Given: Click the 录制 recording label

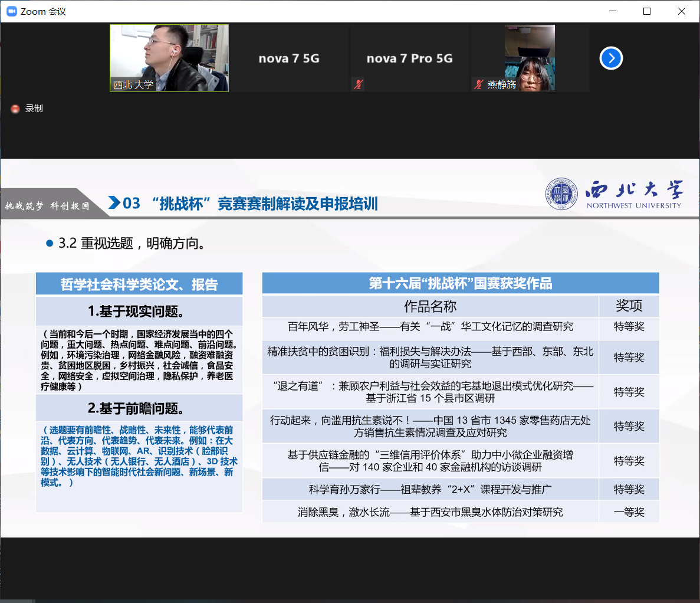Looking at the screenshot, I should tap(34, 109).
